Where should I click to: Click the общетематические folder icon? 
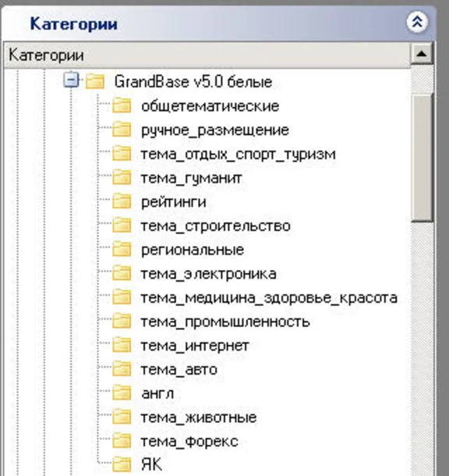point(122,105)
